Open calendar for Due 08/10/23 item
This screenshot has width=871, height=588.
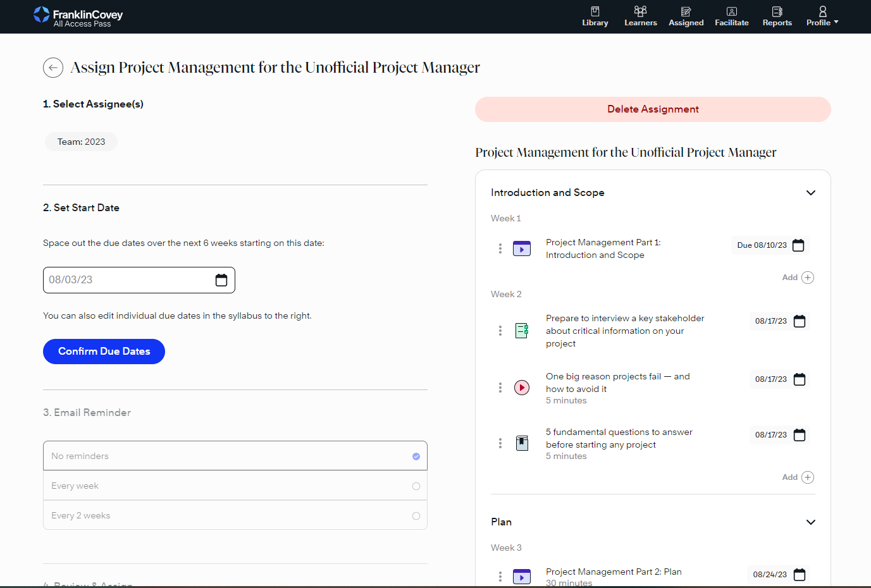[x=798, y=245]
